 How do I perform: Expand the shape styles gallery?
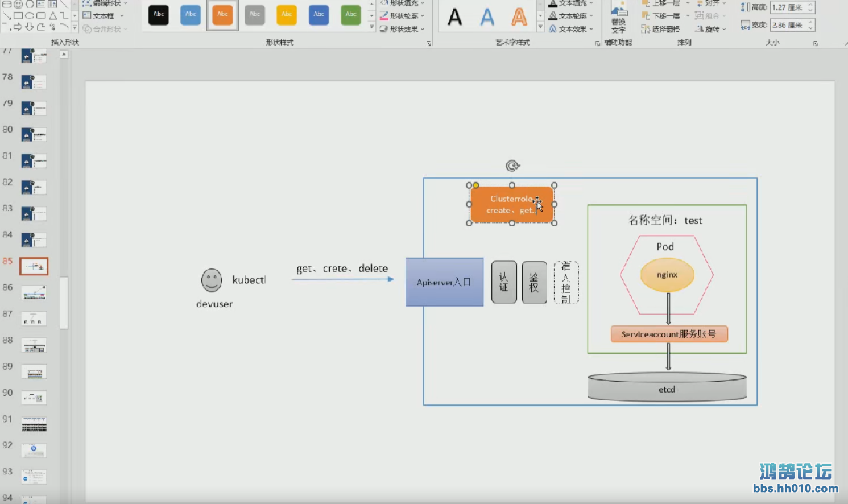coord(372,27)
